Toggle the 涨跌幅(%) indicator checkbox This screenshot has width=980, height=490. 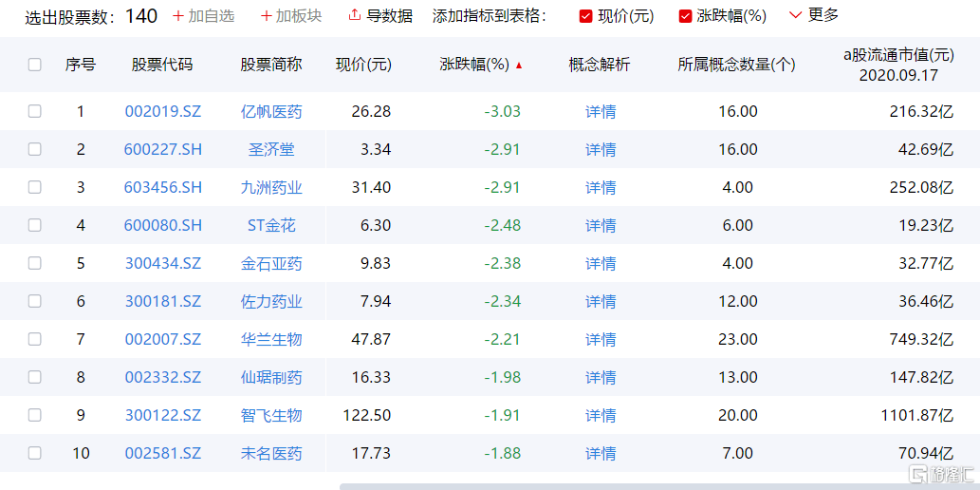coord(685,17)
